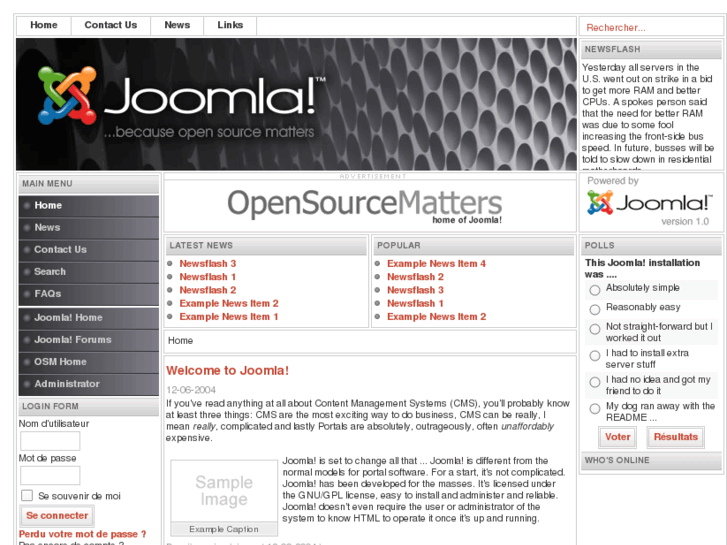Click the Sample Image thumbnail in the article
Image resolution: width=727 pixels, height=545 pixels.
[x=224, y=491]
